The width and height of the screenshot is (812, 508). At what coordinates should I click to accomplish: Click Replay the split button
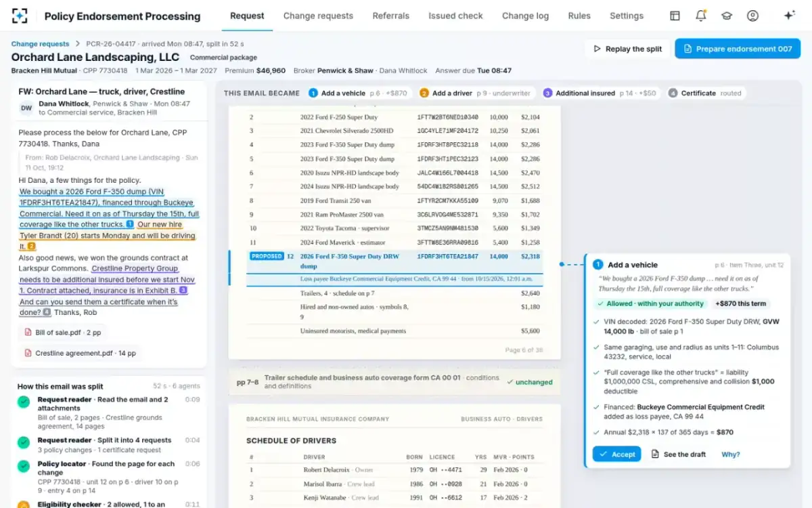tap(627, 49)
